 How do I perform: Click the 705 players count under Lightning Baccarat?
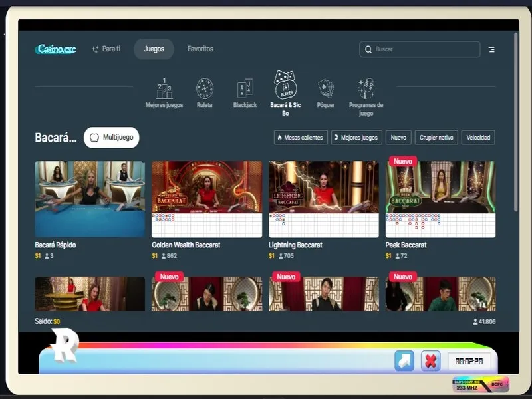286,256
